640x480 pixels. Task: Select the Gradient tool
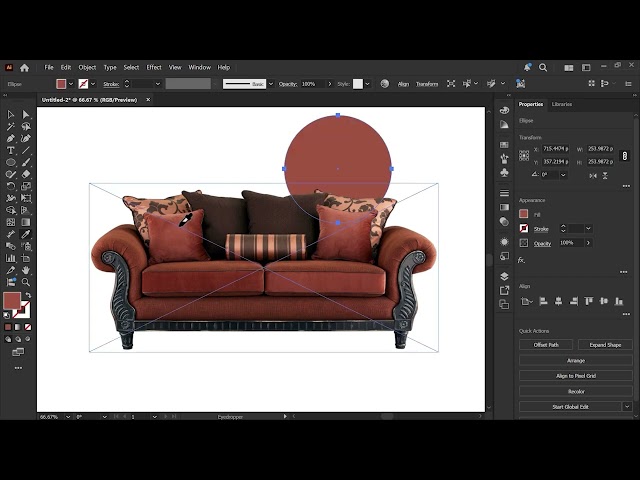tap(26, 222)
